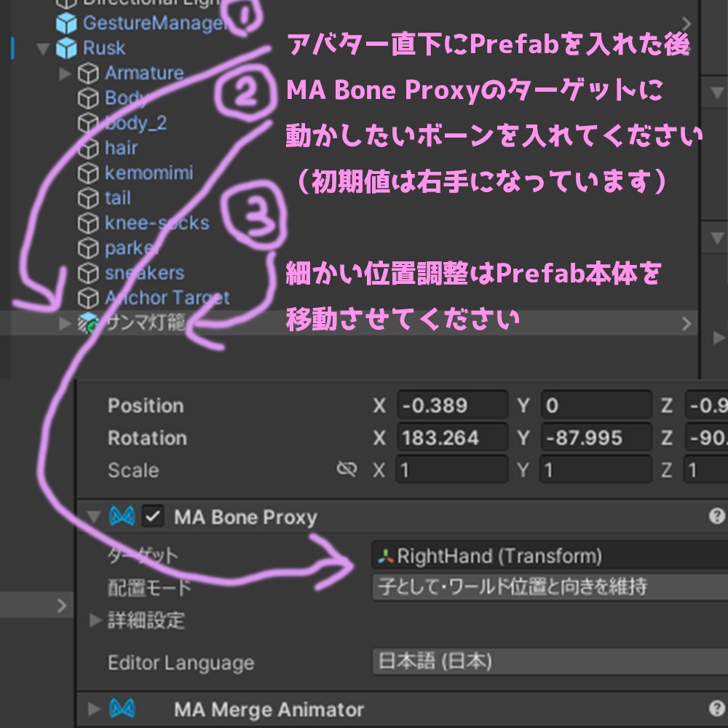
Task: Click the Modular Avatar icon on MA Bone Proxy
Action: tap(124, 517)
